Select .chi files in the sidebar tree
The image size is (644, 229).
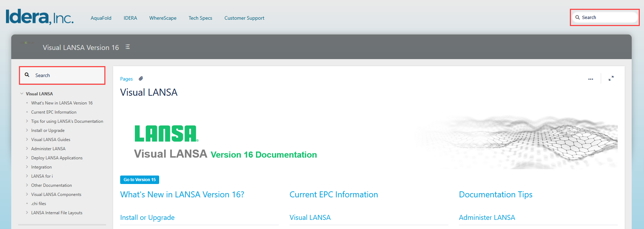(x=39, y=204)
